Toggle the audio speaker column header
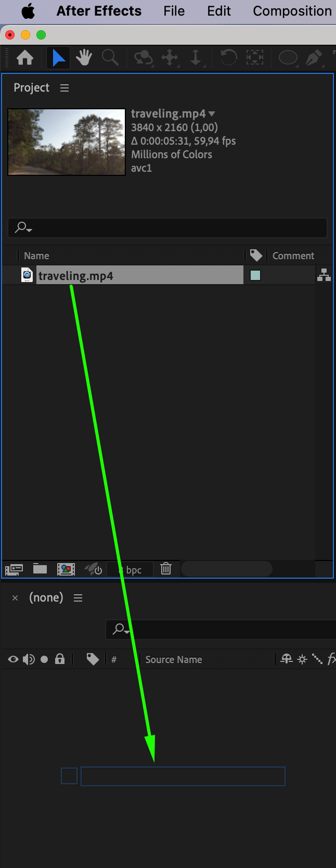 [x=29, y=659]
